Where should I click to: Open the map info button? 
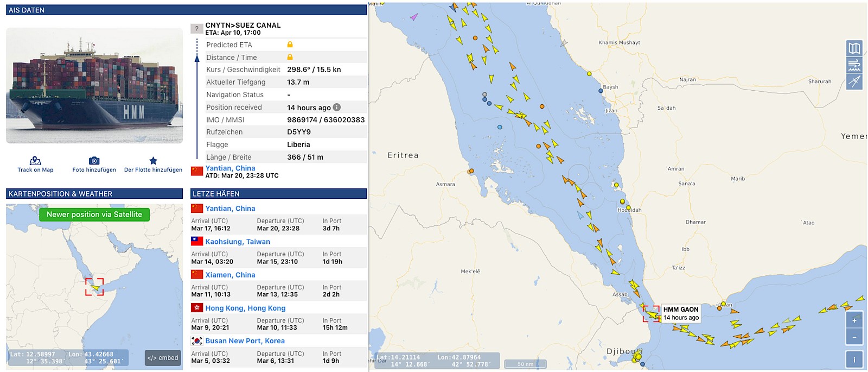[854, 359]
